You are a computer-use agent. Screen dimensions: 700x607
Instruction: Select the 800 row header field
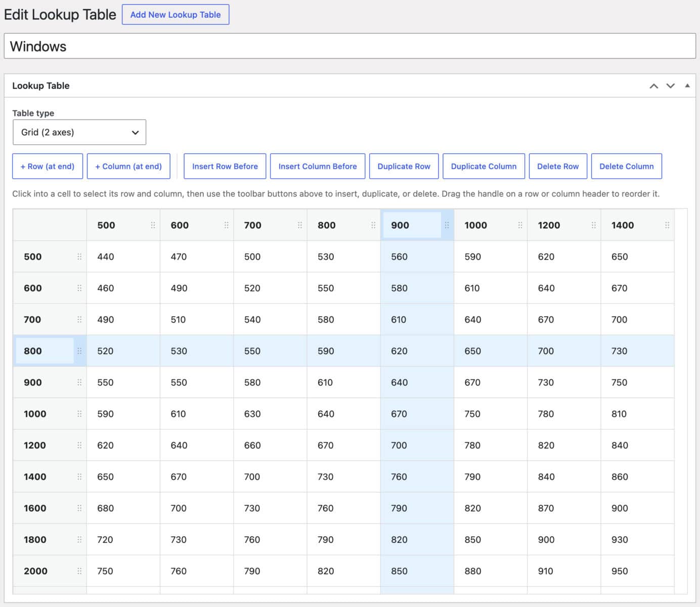(45, 351)
